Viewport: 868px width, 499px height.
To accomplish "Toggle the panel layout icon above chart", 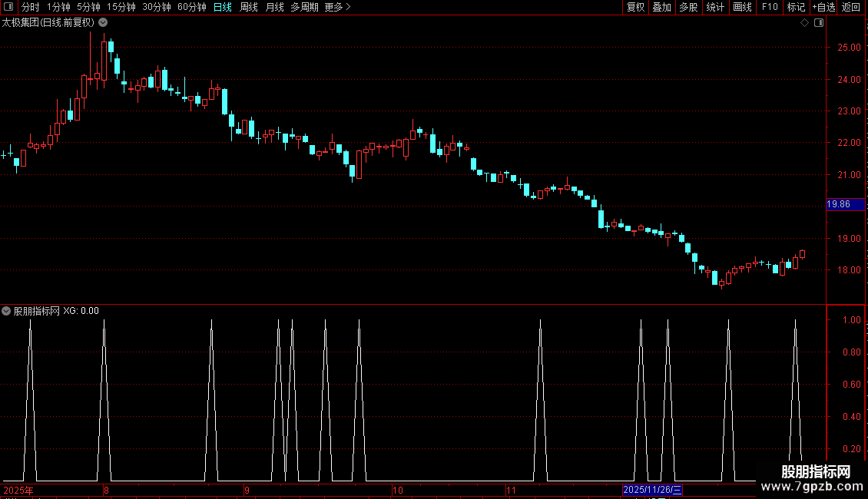I will click(819, 23).
